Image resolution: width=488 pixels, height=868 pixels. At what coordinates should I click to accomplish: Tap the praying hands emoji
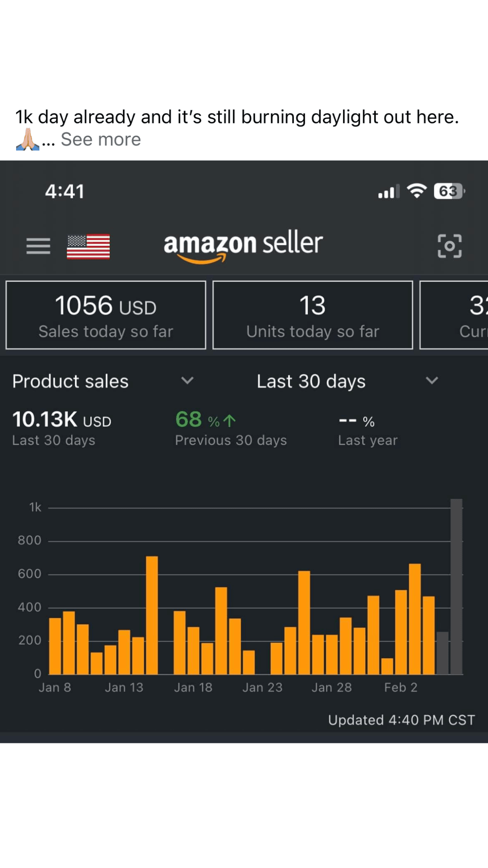(28, 139)
